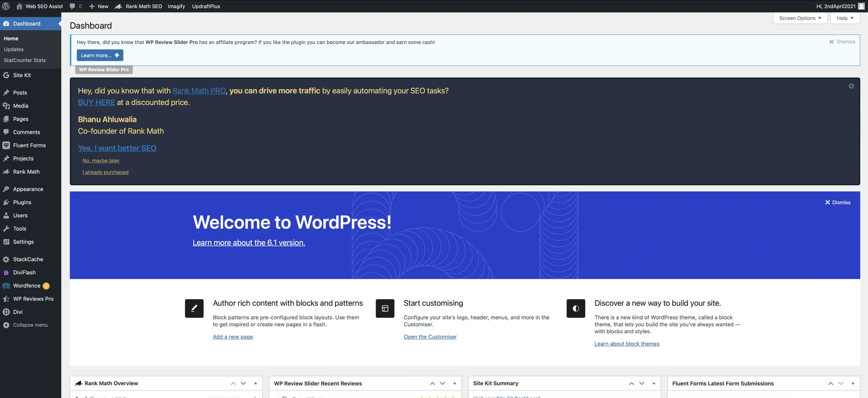Open the Dashboard gauge icon in sidebar
Image resolution: width=868 pixels, height=398 pixels.
(x=6, y=24)
